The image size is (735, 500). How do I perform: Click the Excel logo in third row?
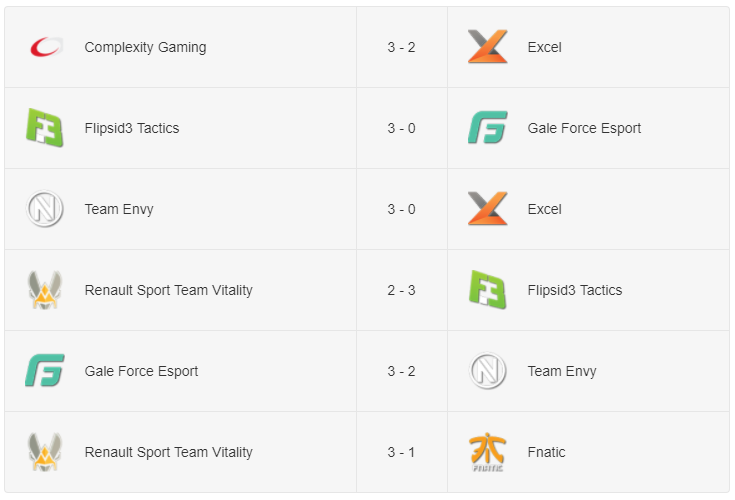pos(488,208)
